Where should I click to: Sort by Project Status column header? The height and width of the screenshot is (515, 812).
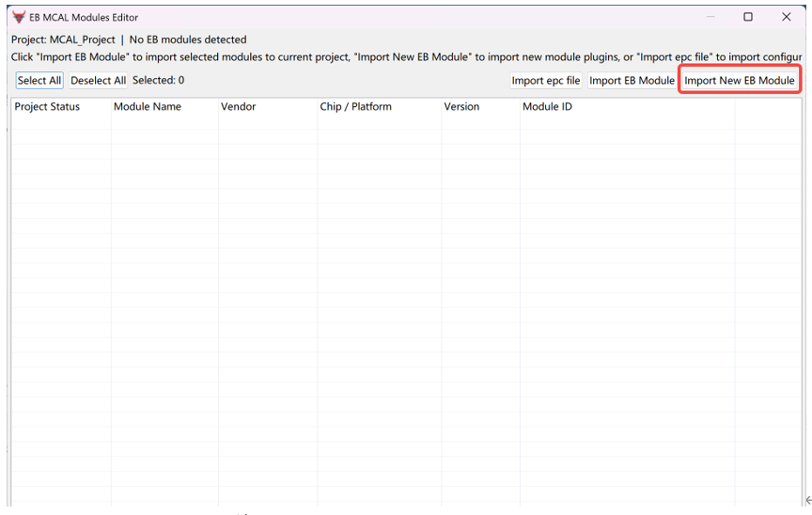61,106
